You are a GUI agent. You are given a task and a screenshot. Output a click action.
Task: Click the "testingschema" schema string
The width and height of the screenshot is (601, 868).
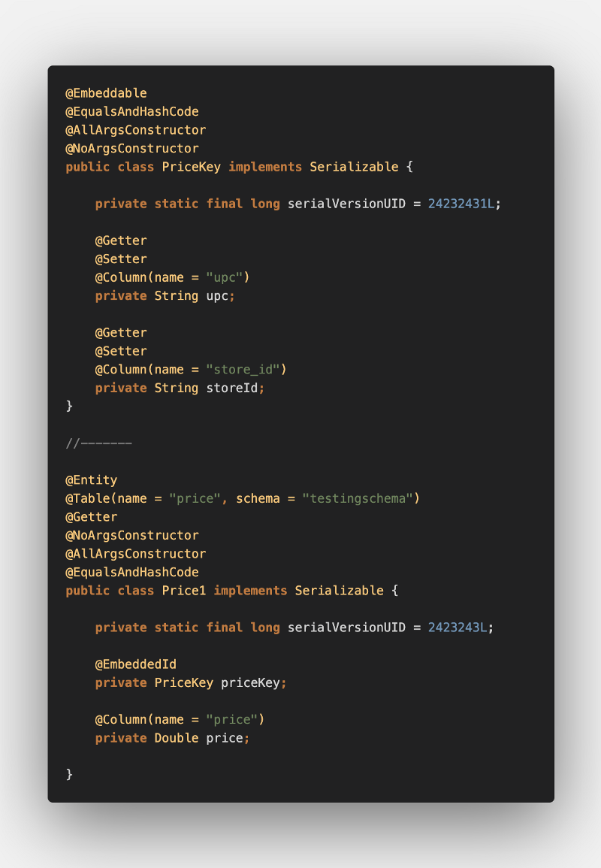[358, 498]
